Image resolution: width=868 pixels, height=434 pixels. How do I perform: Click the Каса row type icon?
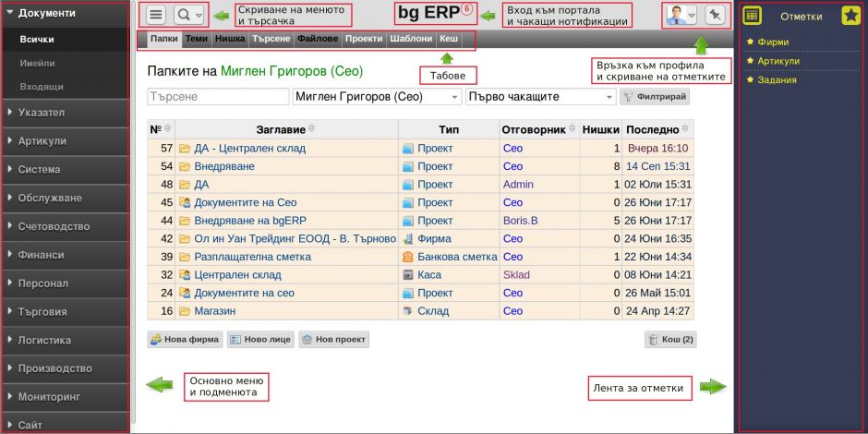(x=408, y=275)
